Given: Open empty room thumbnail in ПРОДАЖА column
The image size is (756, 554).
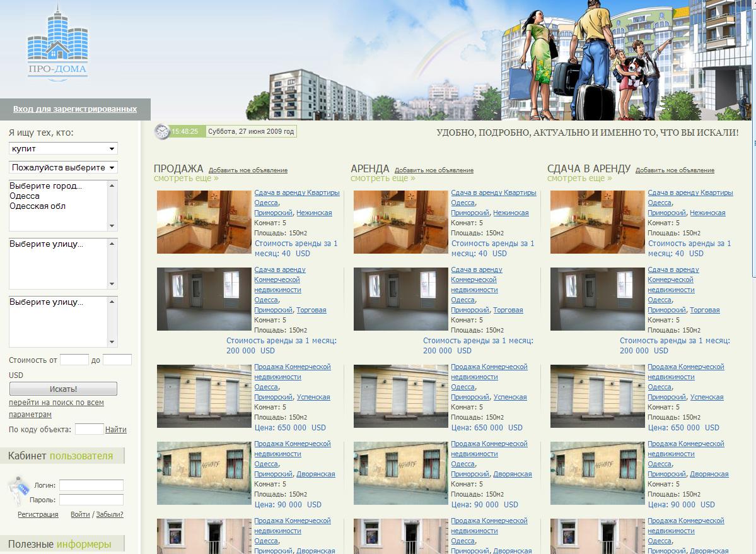Looking at the screenshot, I should tap(204, 299).
